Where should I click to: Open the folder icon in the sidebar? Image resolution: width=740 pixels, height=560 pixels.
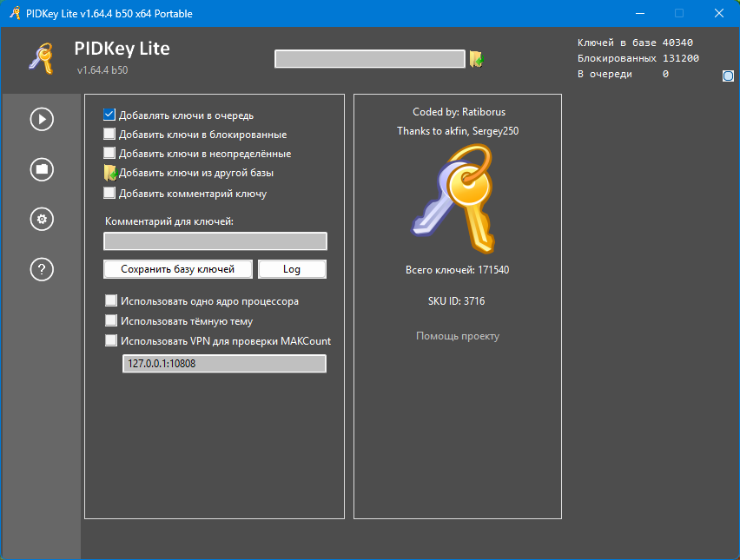(x=42, y=169)
